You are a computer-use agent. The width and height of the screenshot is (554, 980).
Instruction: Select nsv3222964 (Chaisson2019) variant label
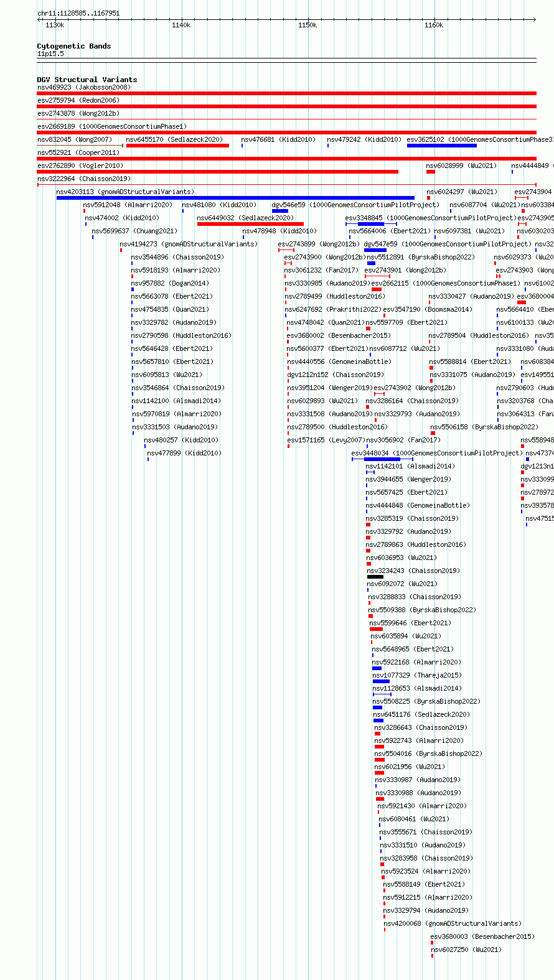click(x=84, y=179)
